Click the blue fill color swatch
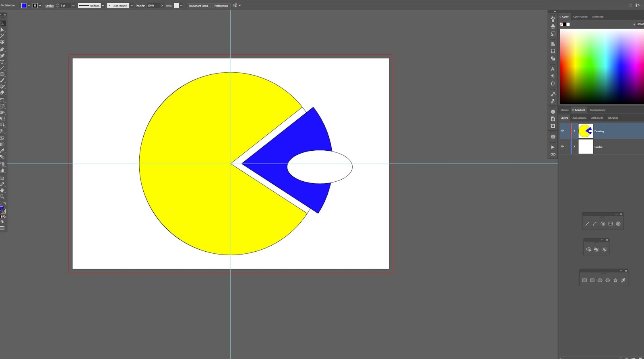This screenshot has height=359, width=644. click(24, 6)
